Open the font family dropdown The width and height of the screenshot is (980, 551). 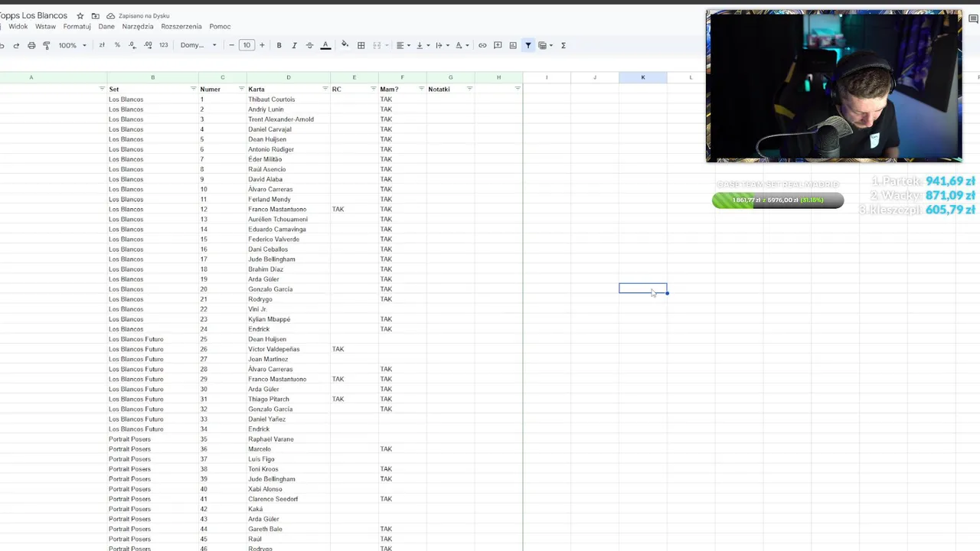[x=198, y=45]
